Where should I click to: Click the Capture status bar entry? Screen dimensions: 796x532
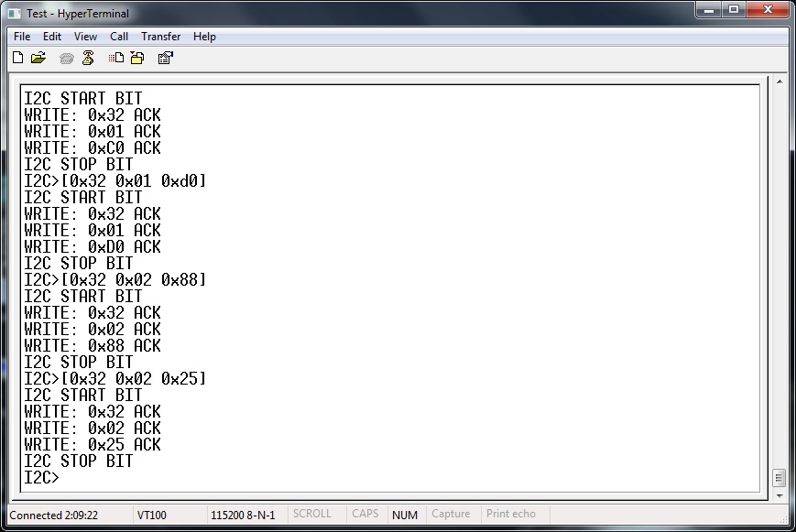click(451, 514)
